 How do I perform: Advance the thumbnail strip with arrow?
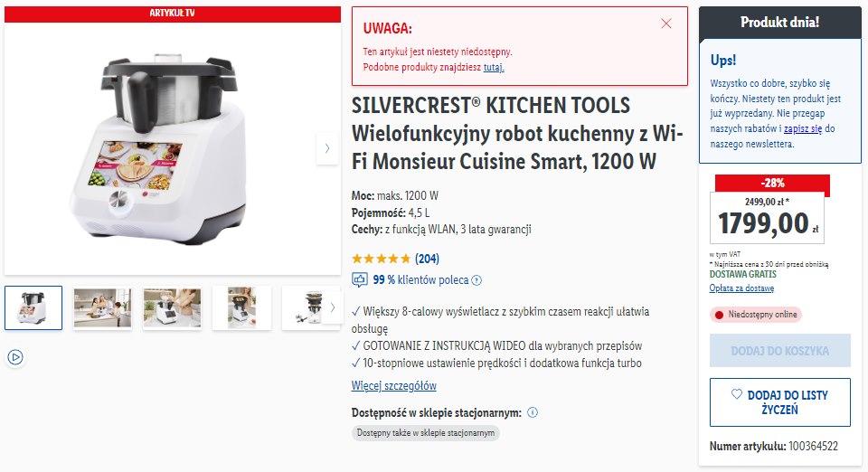332,307
